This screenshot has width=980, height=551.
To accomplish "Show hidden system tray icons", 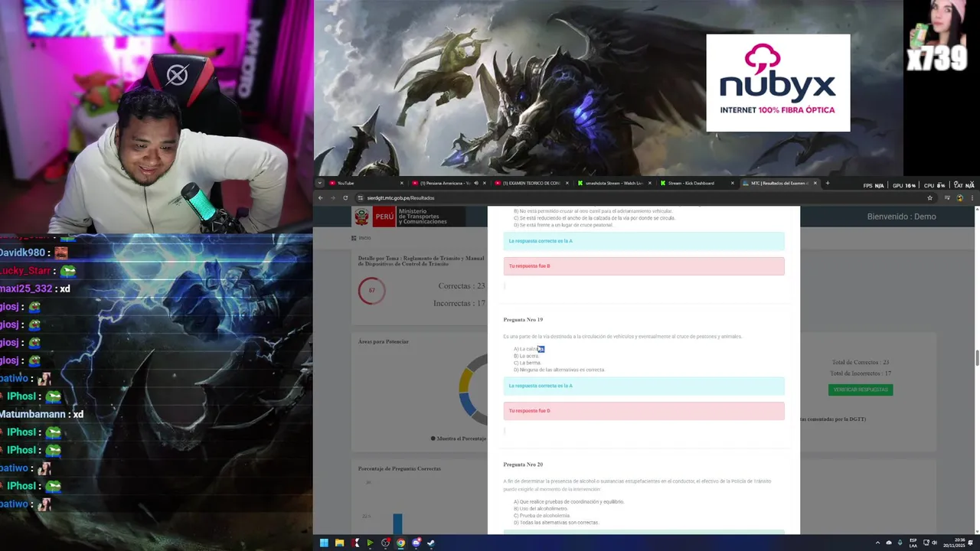I will coord(877,543).
